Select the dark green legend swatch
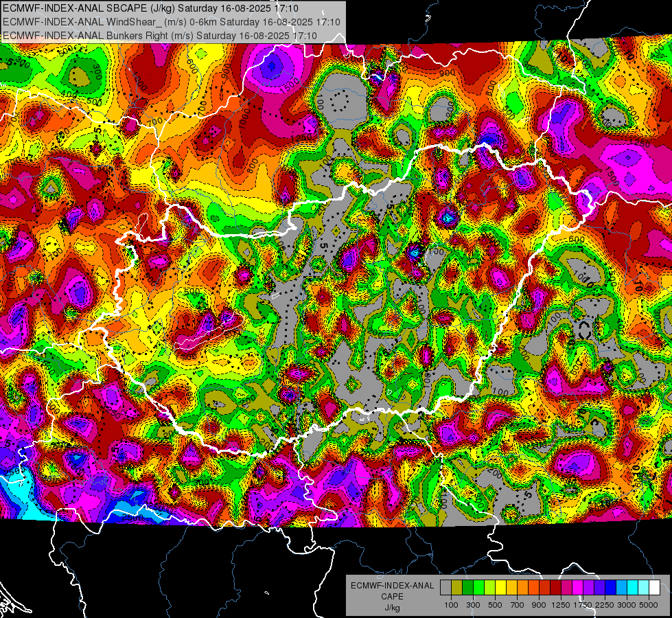The width and height of the screenshot is (672, 618). coord(467,588)
